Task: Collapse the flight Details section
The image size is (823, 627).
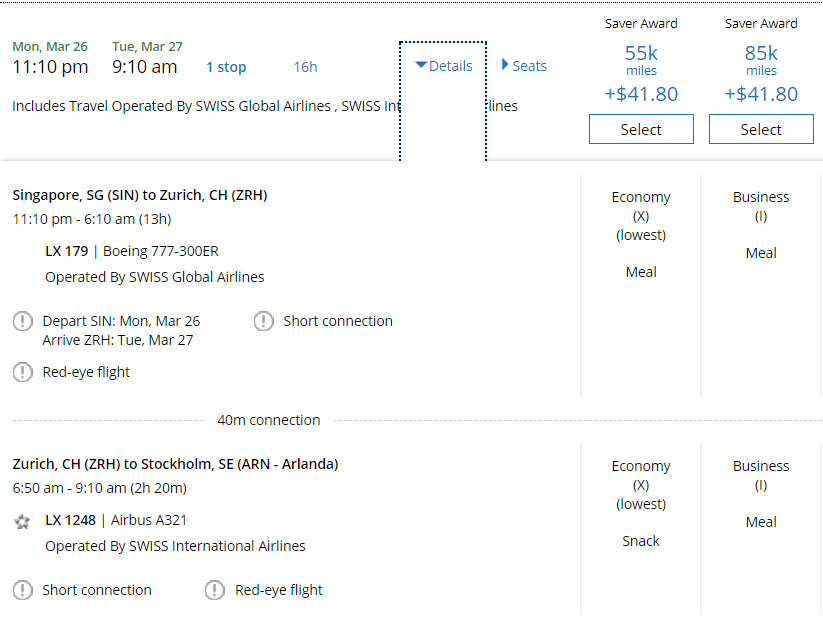Action: click(x=443, y=66)
